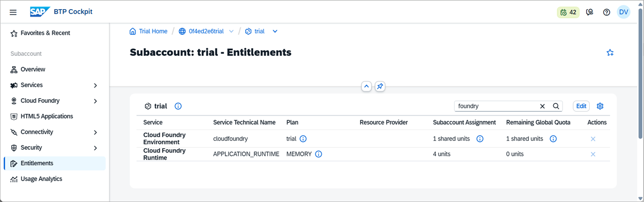Screen dimensions: 644x202
Task: Expand the Cloud Foundry chevron
Action: 96,101
